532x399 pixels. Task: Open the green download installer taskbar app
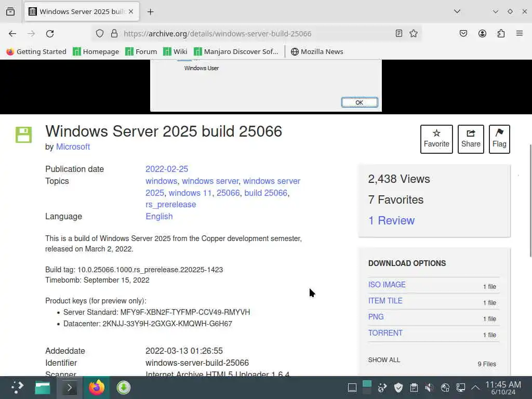click(124, 388)
